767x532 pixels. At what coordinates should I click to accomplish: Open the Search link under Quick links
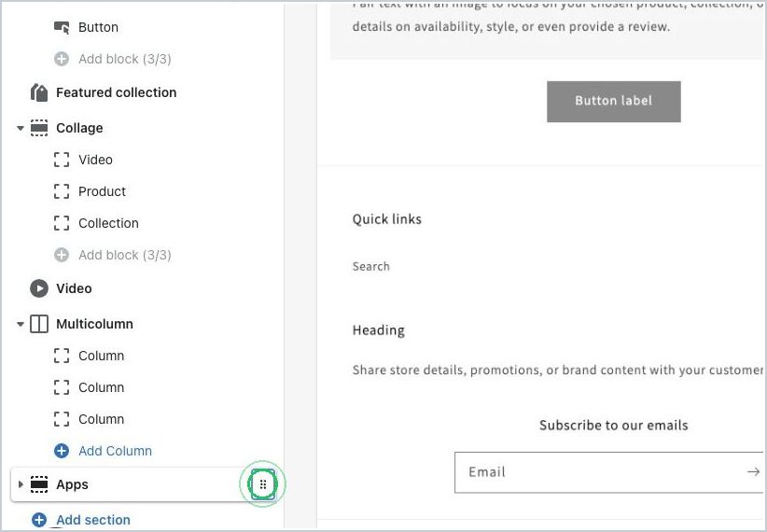(371, 266)
